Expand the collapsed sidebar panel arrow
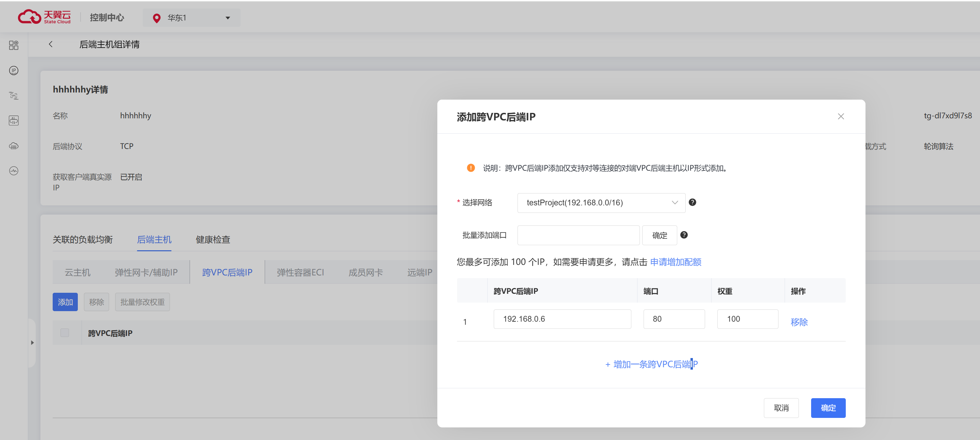The width and height of the screenshot is (980, 440). pos(32,342)
